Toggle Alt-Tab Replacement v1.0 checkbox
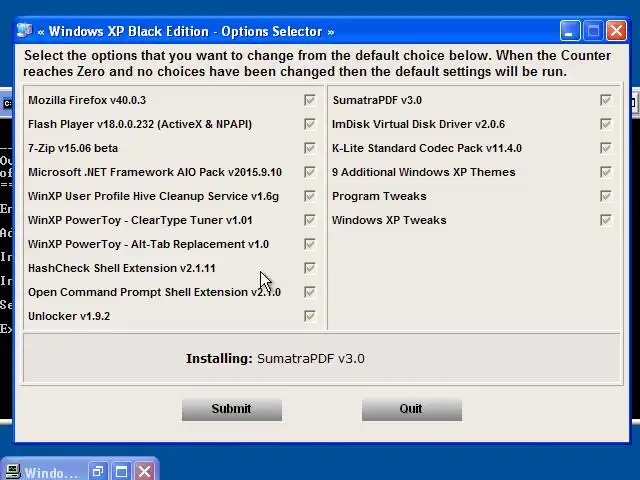 pyautogui.click(x=310, y=244)
